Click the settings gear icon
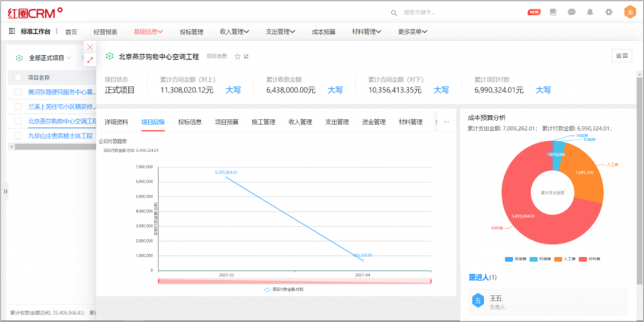Screen dimensions: 644x322 coord(608,12)
